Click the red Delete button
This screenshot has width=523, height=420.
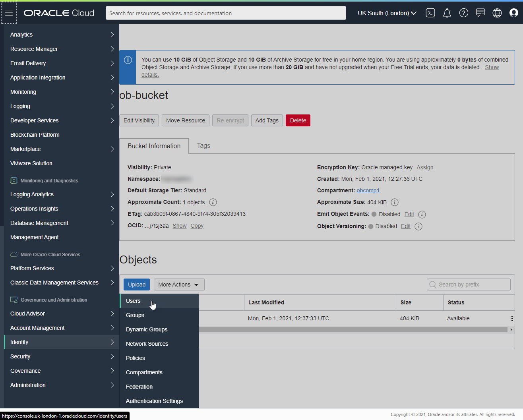tap(298, 120)
